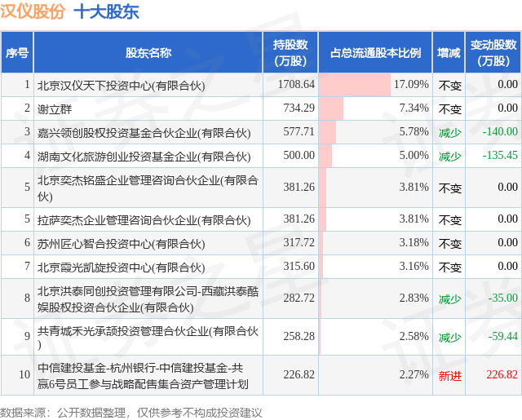The height and width of the screenshot is (420, 522).
Task: Click shareholder 北京奕杰铭盛企业管理咨询合伙企业
Action: click(148, 188)
